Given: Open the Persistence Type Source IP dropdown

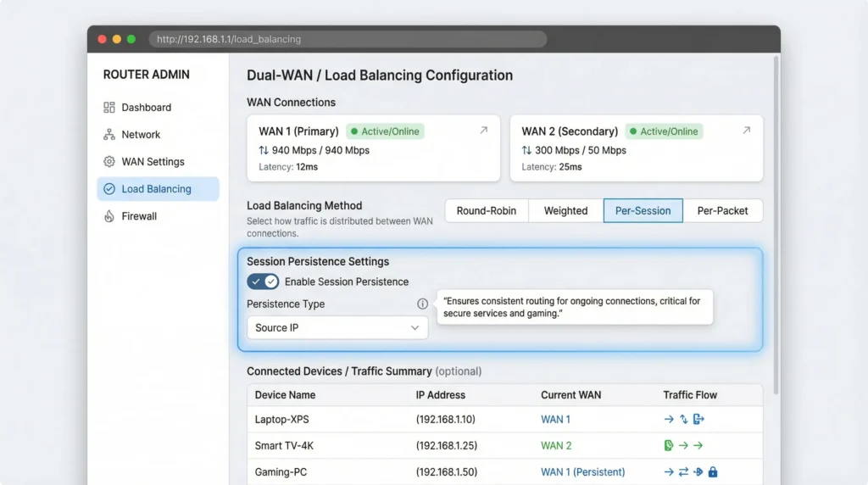Looking at the screenshot, I should pos(337,328).
